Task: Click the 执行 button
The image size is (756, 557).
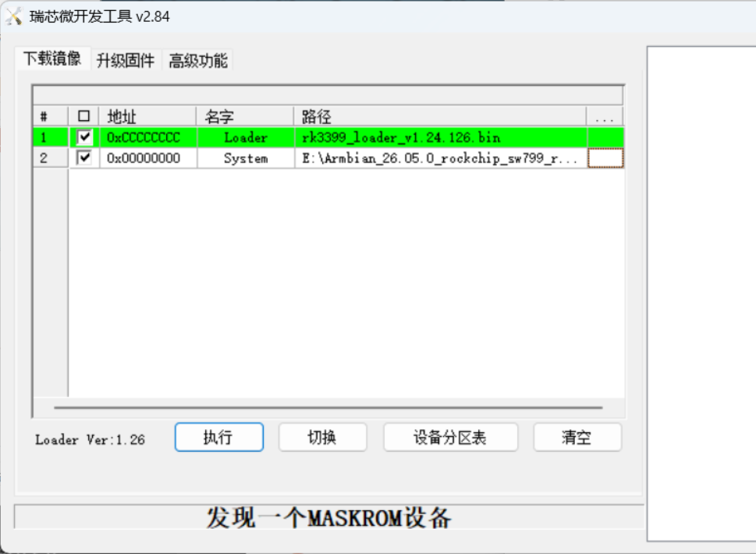Action: [219, 438]
